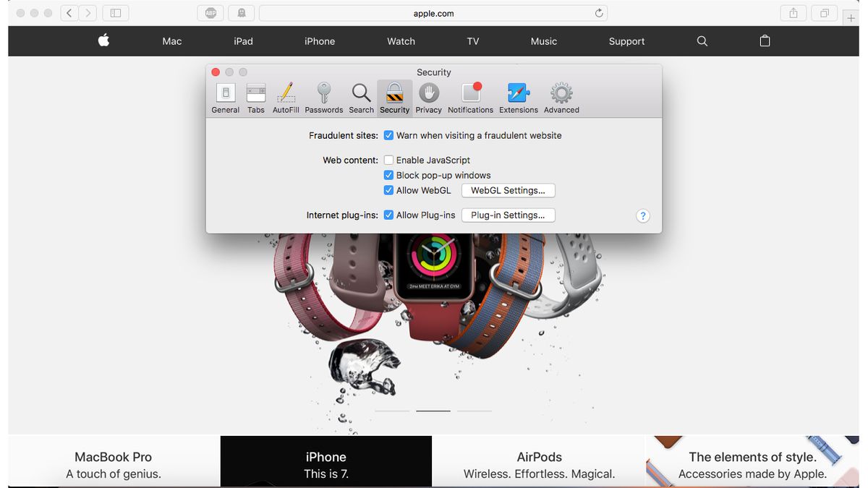This screenshot has width=868, height=488.
Task: Click the Safari search magnifier icon
Action: point(702,41)
